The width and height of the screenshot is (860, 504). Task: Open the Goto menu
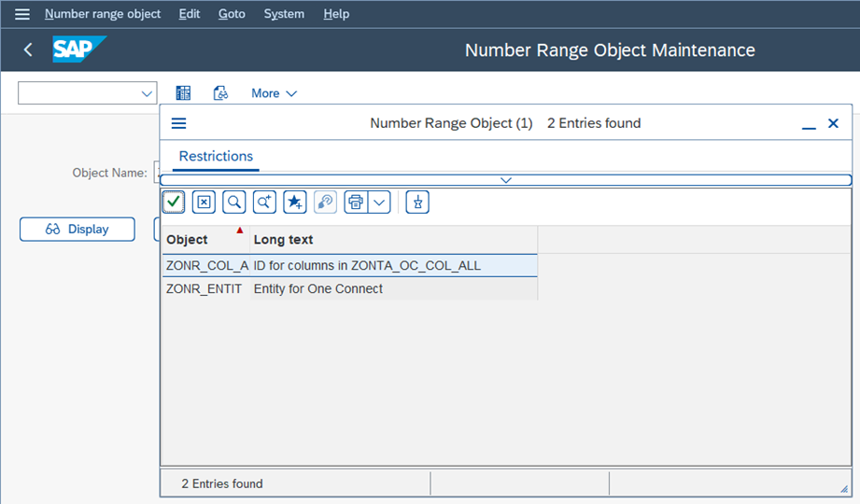[x=232, y=14]
